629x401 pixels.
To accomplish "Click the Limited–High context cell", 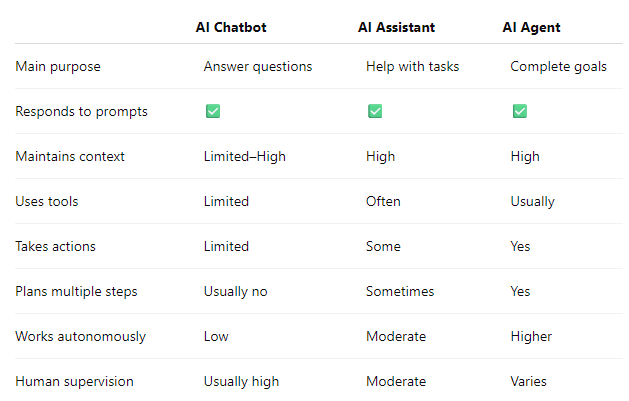I will tap(245, 156).
